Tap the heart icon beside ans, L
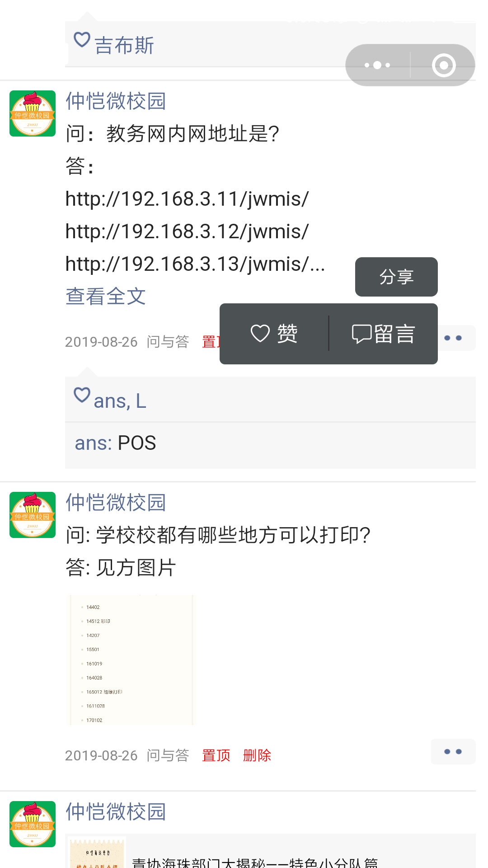This screenshot has height=868, width=488. coord(82,395)
